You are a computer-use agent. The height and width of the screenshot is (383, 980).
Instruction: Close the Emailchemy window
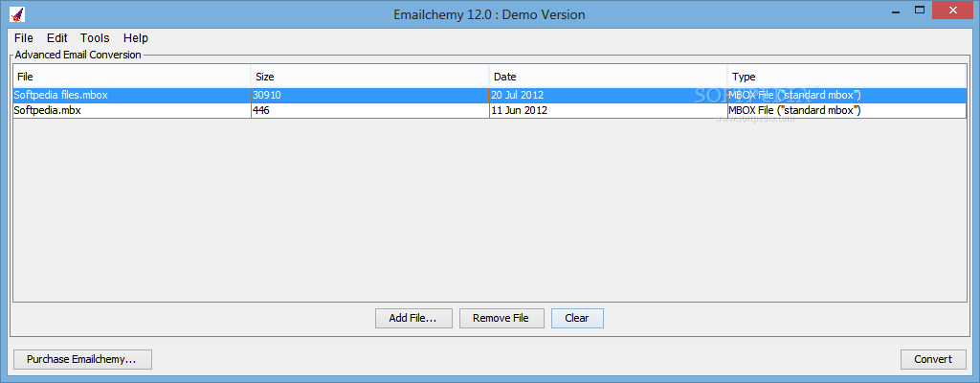pos(952,11)
